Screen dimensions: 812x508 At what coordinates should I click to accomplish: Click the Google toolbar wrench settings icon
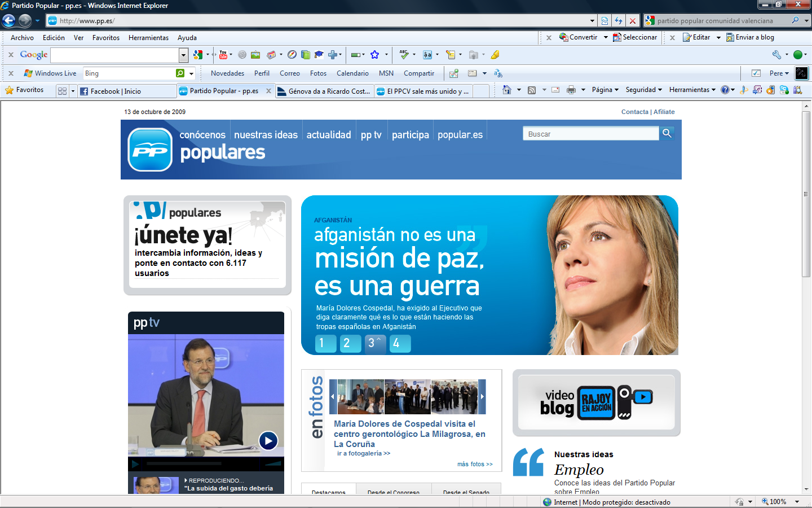point(776,55)
